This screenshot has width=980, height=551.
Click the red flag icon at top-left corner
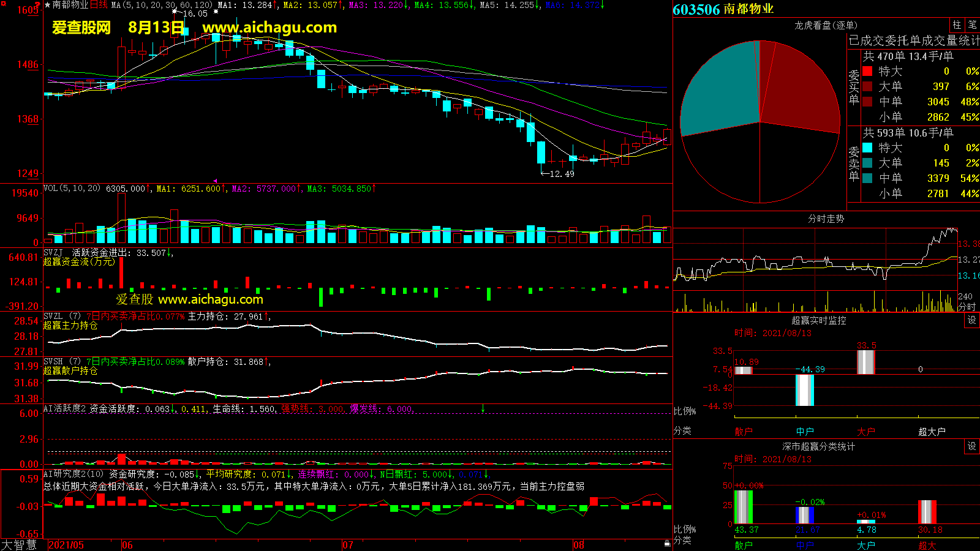[37, 5]
